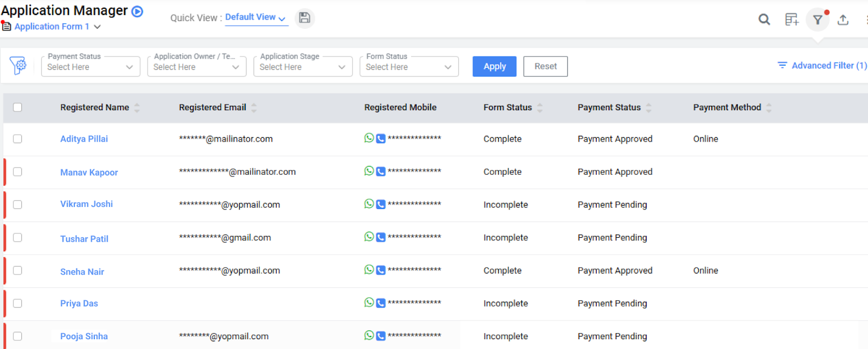
Task: Click the play icon beside Application Manager
Action: (x=138, y=11)
